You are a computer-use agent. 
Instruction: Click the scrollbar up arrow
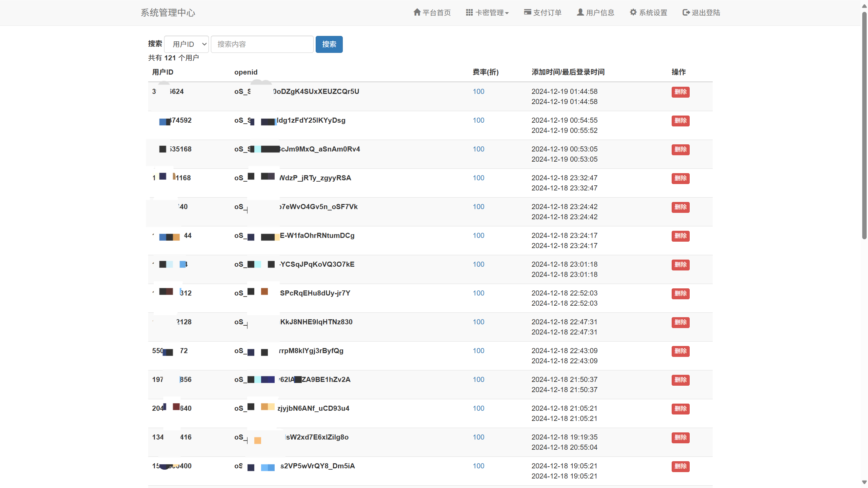[x=864, y=6]
